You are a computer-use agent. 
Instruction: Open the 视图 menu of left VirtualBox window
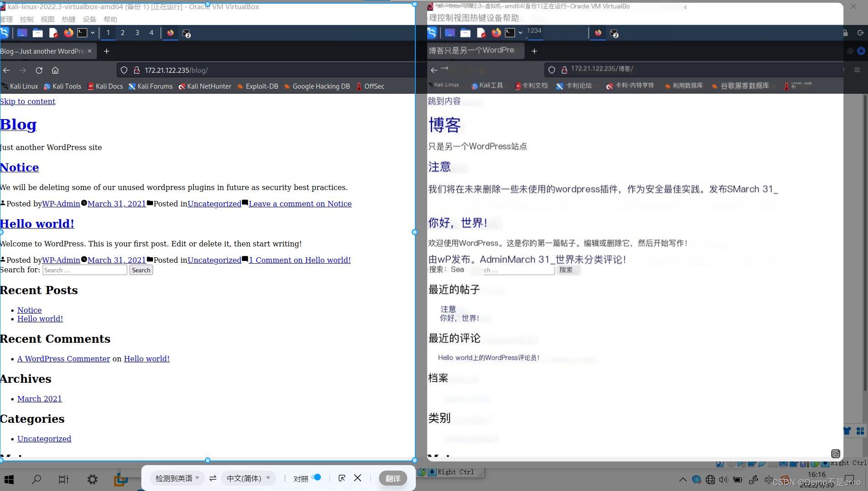click(48, 19)
